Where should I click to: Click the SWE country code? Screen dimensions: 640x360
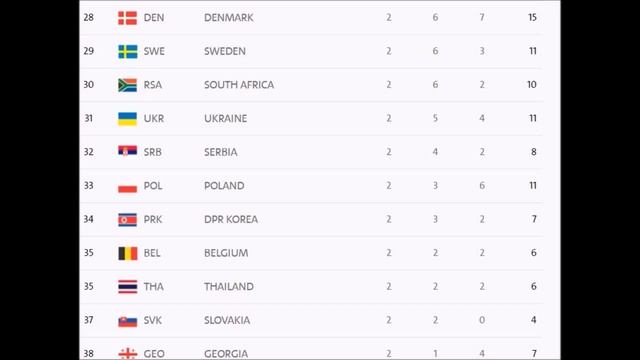[x=154, y=51]
